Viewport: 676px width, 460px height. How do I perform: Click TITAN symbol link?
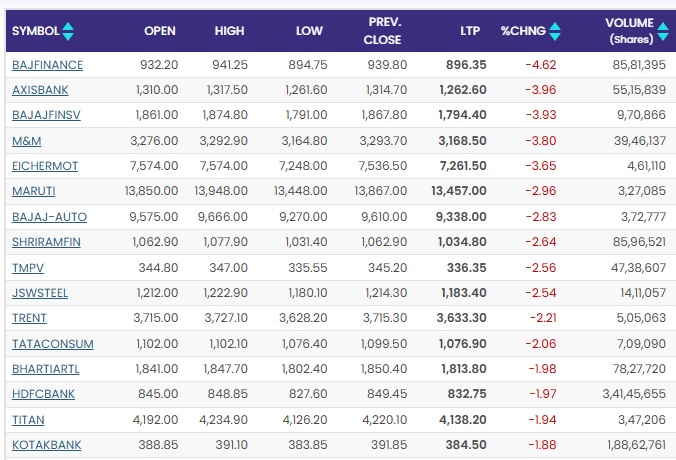coord(28,420)
